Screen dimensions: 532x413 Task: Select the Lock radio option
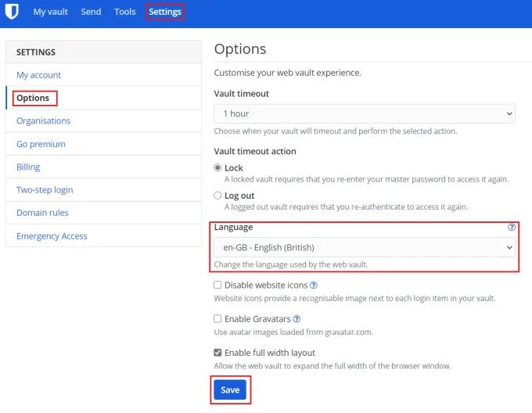click(x=217, y=168)
